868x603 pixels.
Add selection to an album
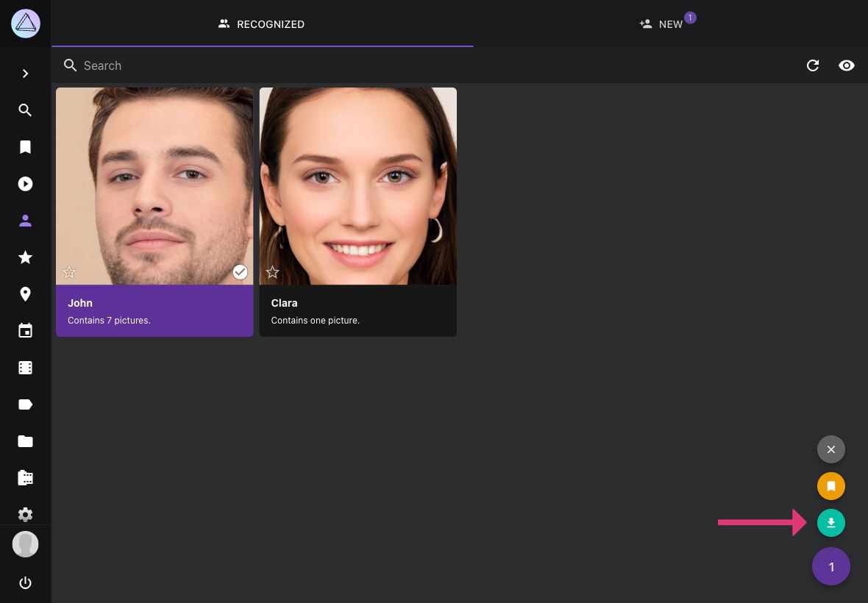[831, 486]
